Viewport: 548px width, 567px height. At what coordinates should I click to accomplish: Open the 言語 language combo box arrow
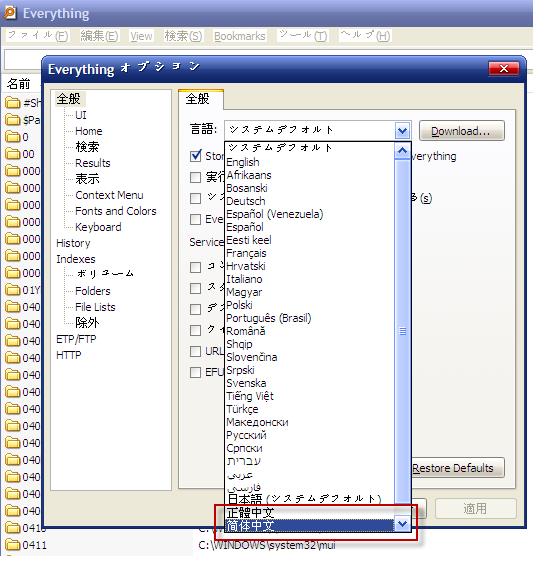pos(402,131)
